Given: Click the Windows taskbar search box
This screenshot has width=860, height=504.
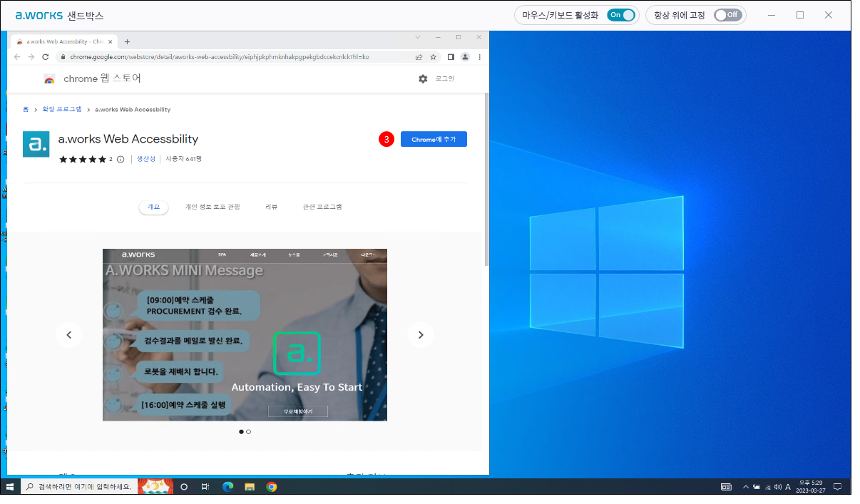Looking at the screenshot, I should (x=79, y=487).
